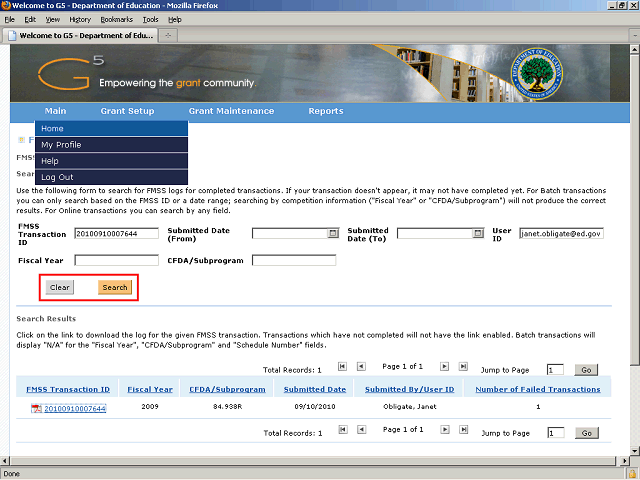The width and height of the screenshot is (640, 480).
Task: Select the Welcome to G5 browser tab
Action: [80, 36]
